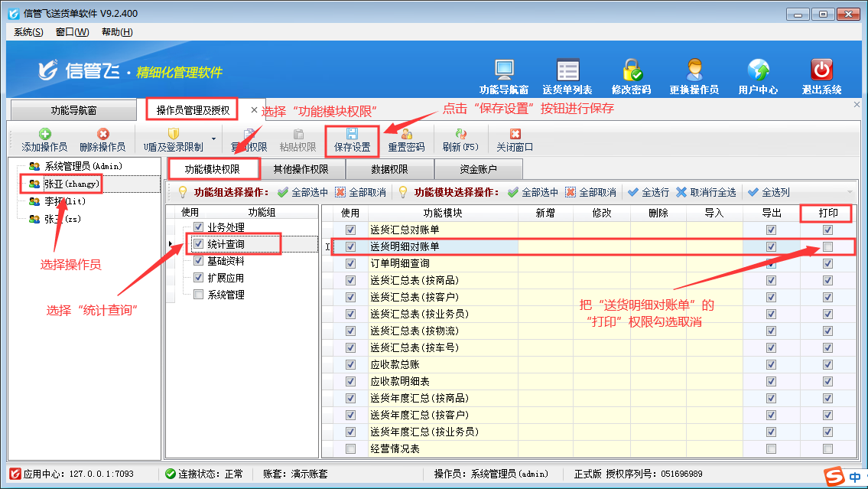Expand the toolbar overflow arrow beside 全选列
Screen dimensions: 868x489
[849, 192]
